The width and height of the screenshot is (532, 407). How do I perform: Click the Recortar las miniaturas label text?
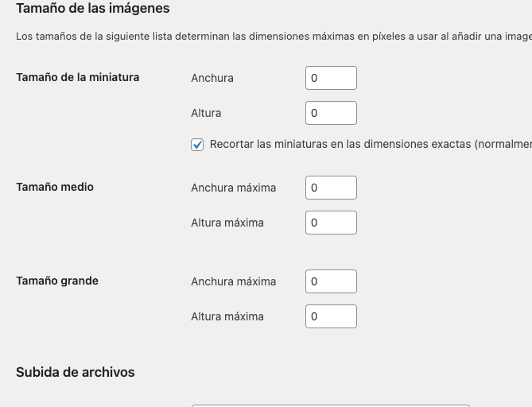click(371, 144)
